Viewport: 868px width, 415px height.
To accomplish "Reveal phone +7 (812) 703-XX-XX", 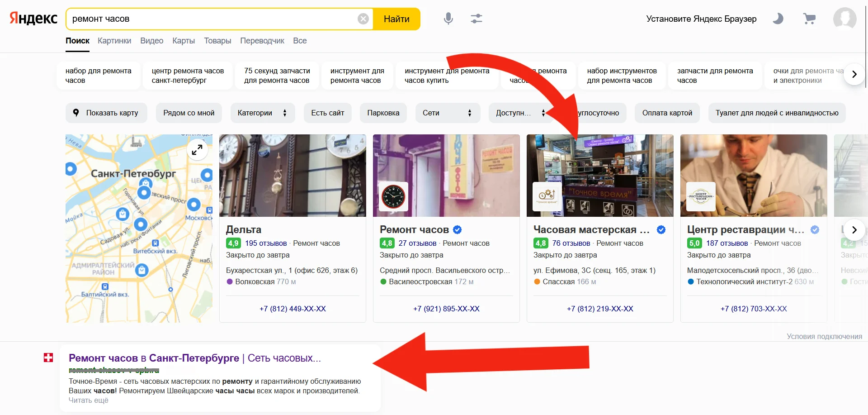I will (x=754, y=309).
